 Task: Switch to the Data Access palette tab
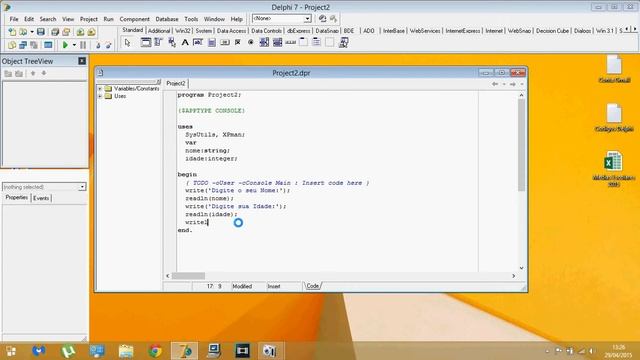[231, 31]
